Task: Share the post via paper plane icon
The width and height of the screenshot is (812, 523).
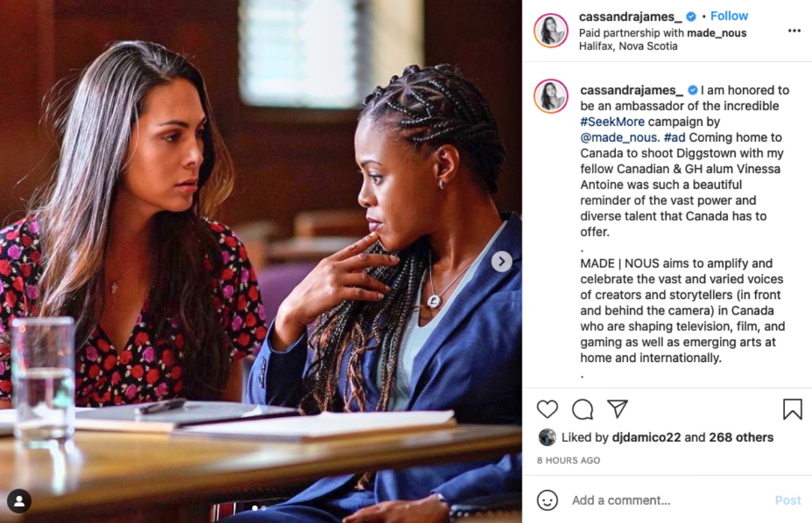Action: [x=617, y=409]
